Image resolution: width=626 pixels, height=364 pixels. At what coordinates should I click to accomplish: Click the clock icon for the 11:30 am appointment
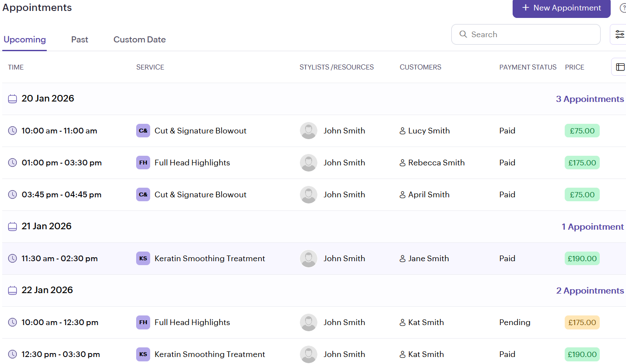pos(12,258)
